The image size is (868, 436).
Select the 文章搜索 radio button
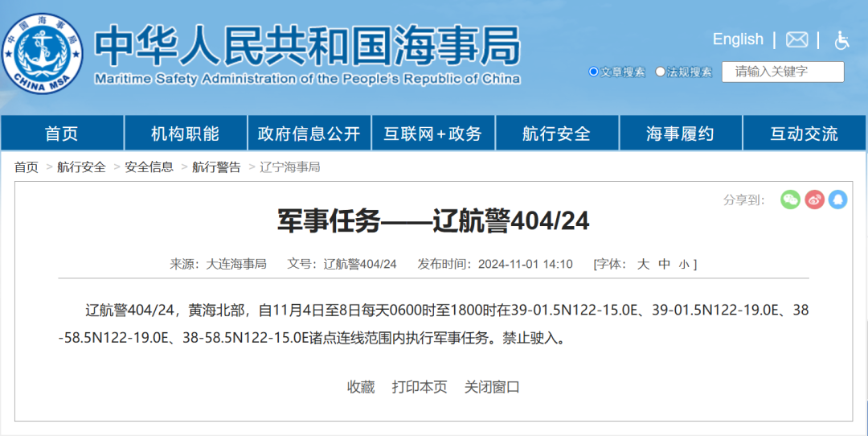click(x=593, y=72)
